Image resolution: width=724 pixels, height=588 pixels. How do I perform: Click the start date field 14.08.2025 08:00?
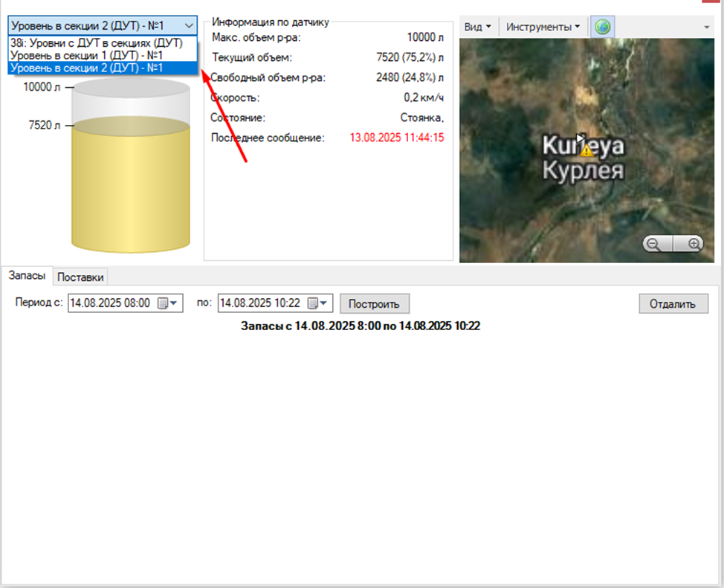coord(110,303)
